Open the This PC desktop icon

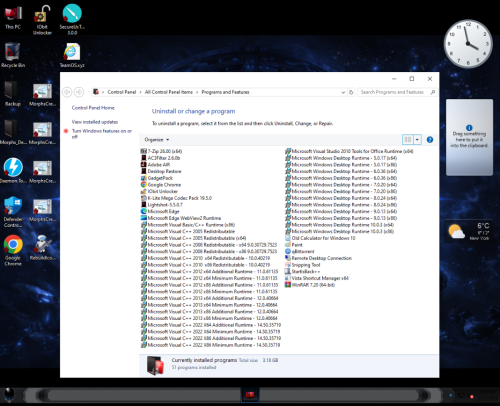tap(13, 17)
